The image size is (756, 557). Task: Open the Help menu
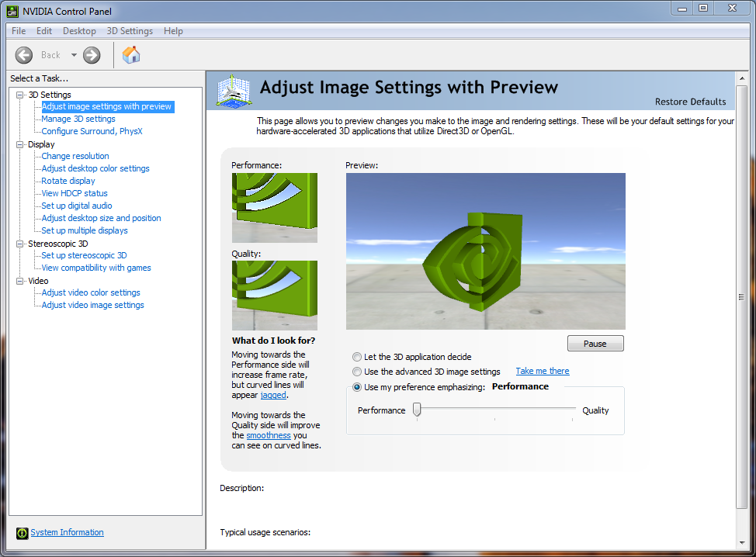click(173, 30)
